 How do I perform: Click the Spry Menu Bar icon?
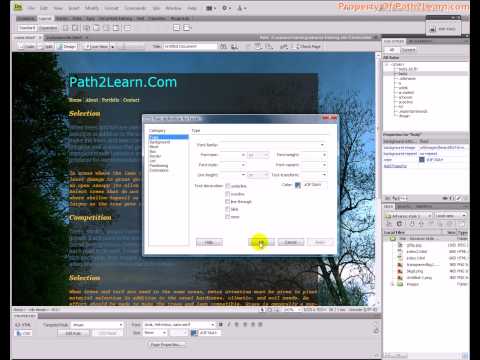(x=86, y=28)
